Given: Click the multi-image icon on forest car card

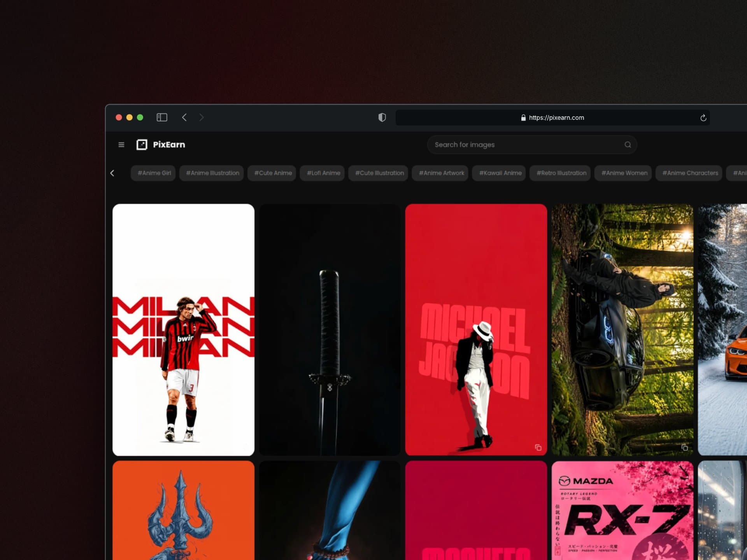Looking at the screenshot, I should pos(684,448).
